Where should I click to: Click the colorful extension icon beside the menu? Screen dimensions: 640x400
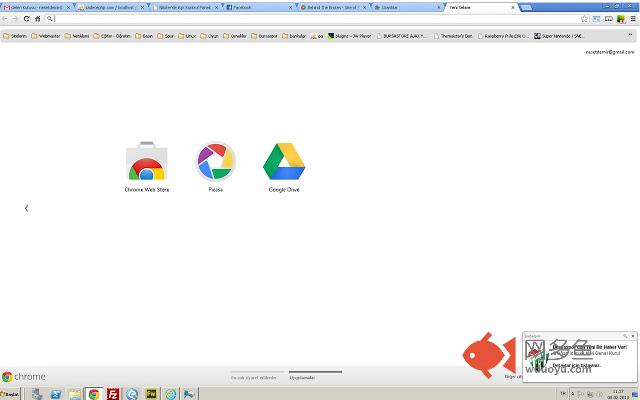pyautogui.click(x=621, y=19)
